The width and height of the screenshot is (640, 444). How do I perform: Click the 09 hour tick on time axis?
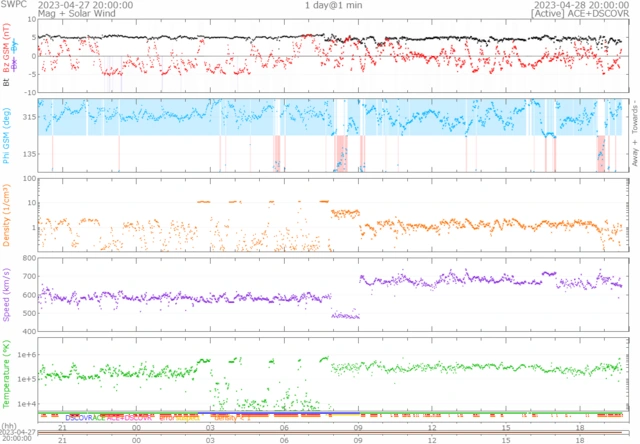coord(358,424)
